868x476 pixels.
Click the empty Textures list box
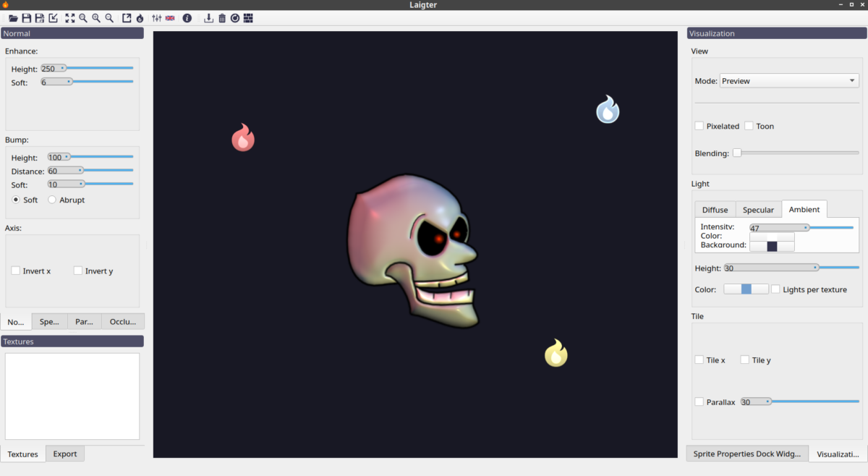[72, 396]
